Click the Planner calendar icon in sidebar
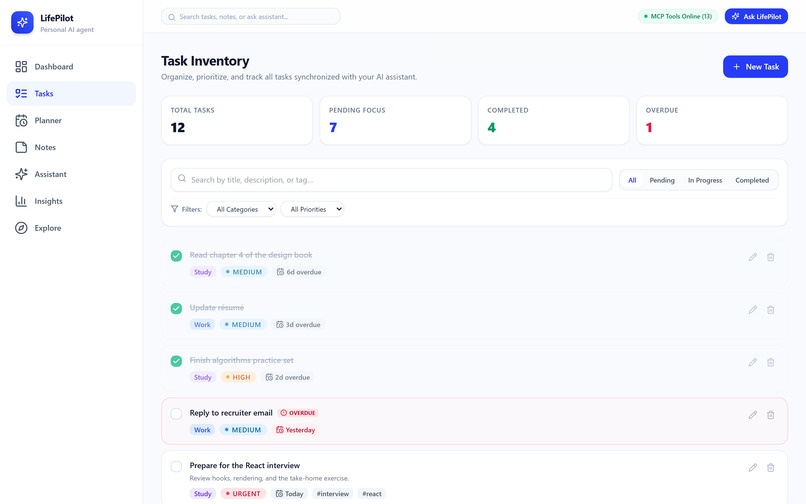The width and height of the screenshot is (806, 504). [x=21, y=120]
